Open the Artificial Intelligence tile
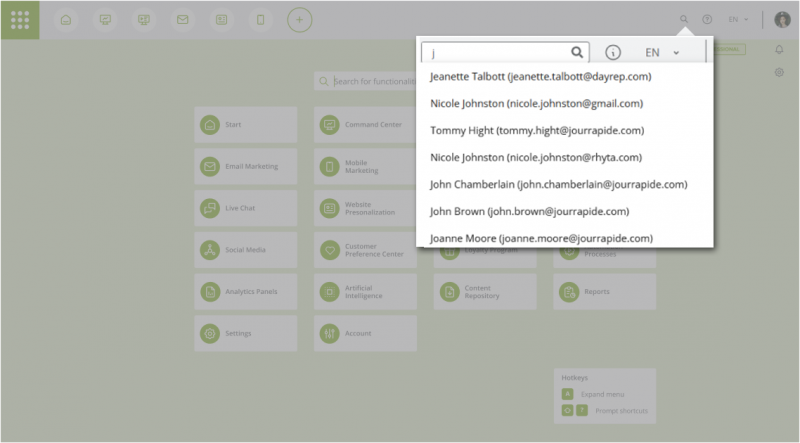The image size is (800, 443). click(x=365, y=292)
